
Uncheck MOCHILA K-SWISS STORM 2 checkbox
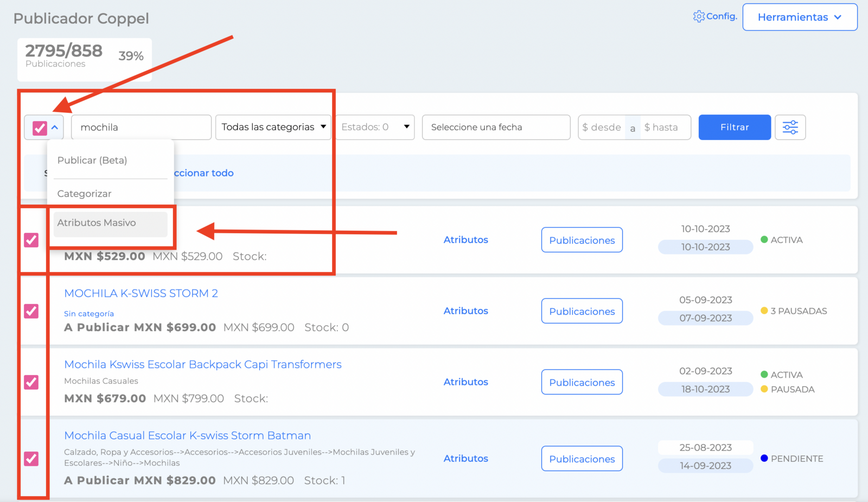click(31, 311)
